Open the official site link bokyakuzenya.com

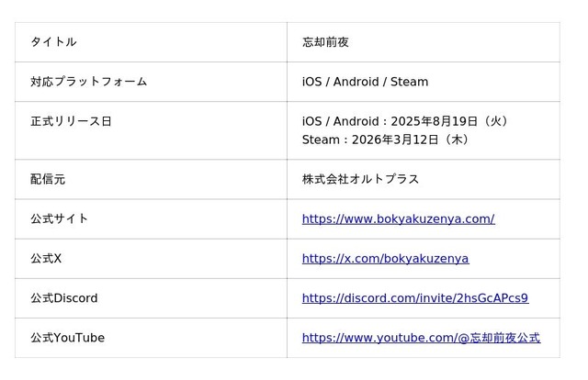398,219
